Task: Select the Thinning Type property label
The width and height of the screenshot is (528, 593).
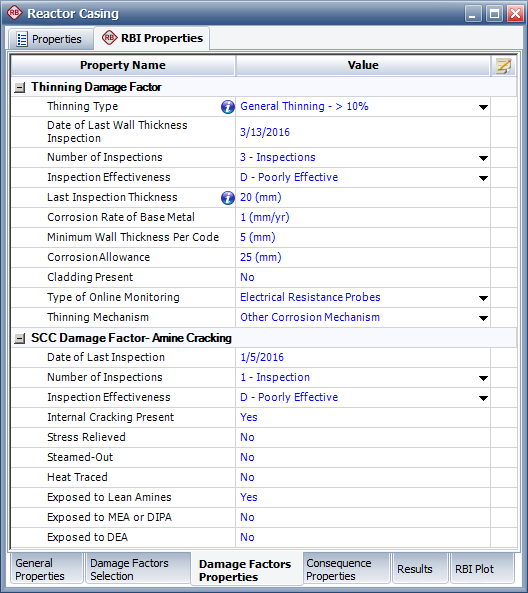Action: click(82, 107)
